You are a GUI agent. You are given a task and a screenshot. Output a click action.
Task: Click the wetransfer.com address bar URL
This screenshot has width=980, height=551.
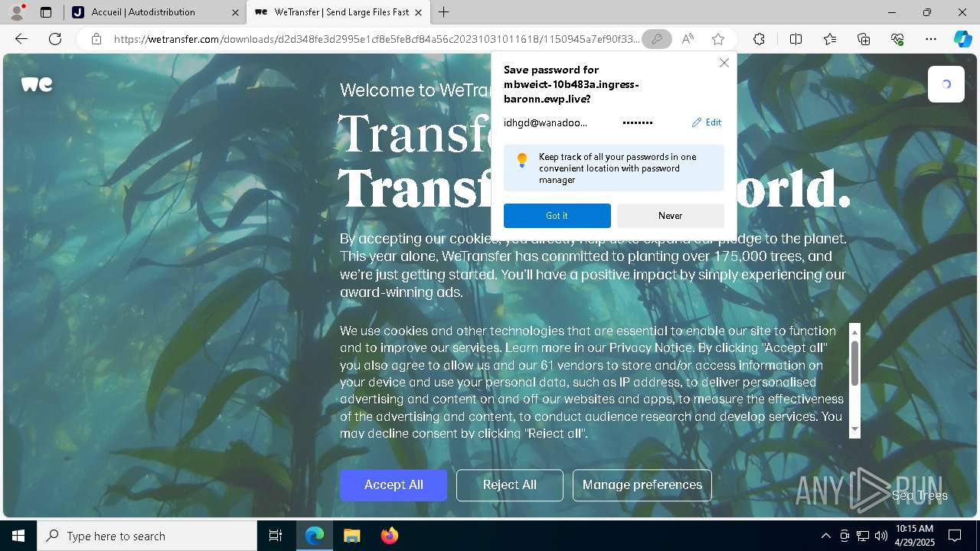(x=376, y=39)
